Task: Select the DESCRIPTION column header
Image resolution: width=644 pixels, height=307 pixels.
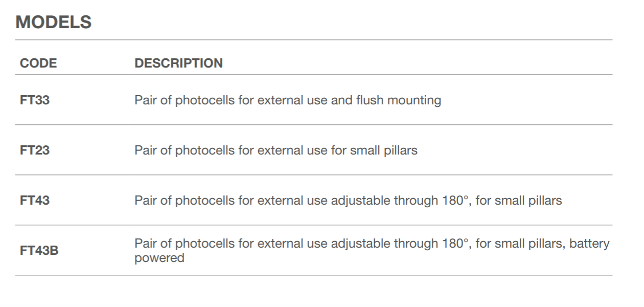Action: pyautogui.click(x=178, y=63)
